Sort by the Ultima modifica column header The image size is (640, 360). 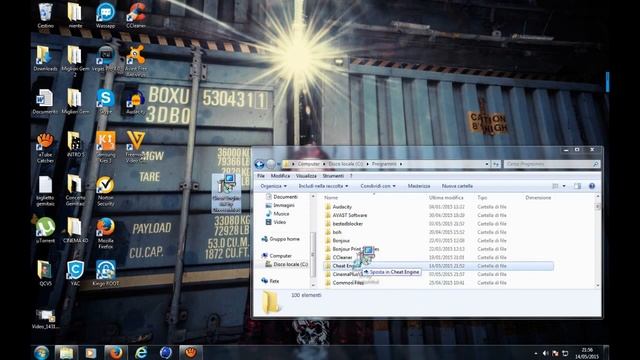click(446, 198)
